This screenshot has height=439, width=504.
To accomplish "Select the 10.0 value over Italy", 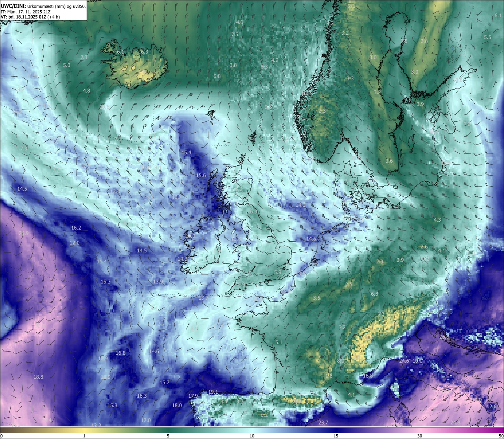I will tap(418, 361).
